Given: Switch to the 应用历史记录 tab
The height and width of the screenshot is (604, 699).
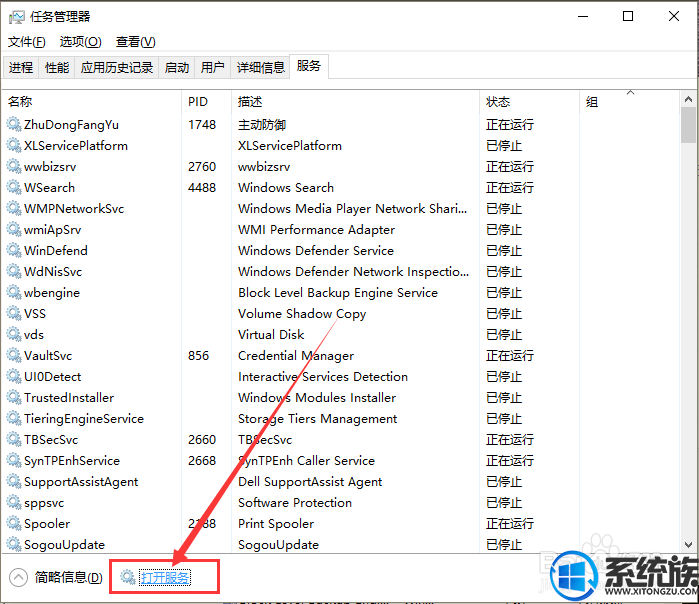Looking at the screenshot, I should (117, 68).
